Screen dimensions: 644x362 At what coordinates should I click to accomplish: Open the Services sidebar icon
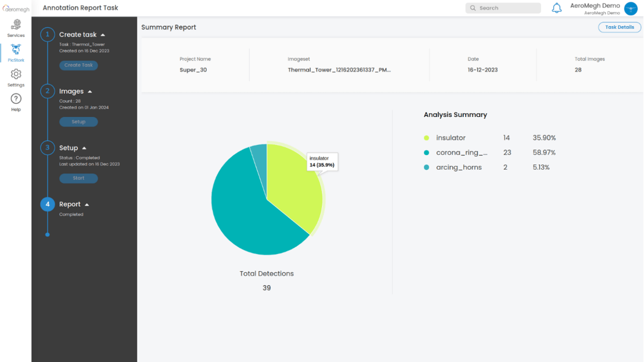click(x=16, y=25)
